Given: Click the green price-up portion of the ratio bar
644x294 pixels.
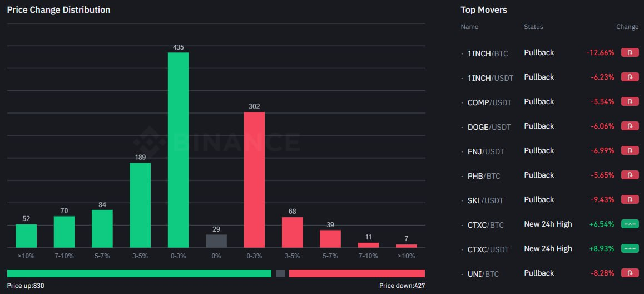Looking at the screenshot, I should tap(139, 273).
